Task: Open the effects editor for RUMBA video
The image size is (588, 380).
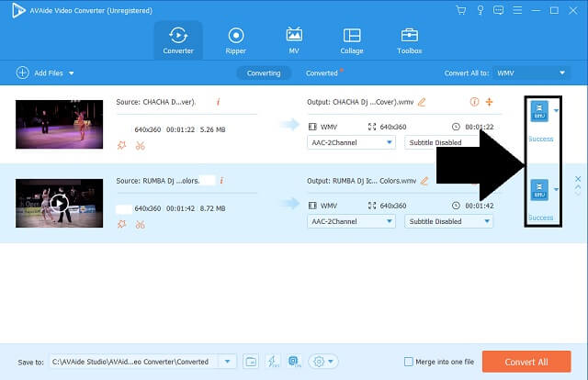Action: pos(121,224)
